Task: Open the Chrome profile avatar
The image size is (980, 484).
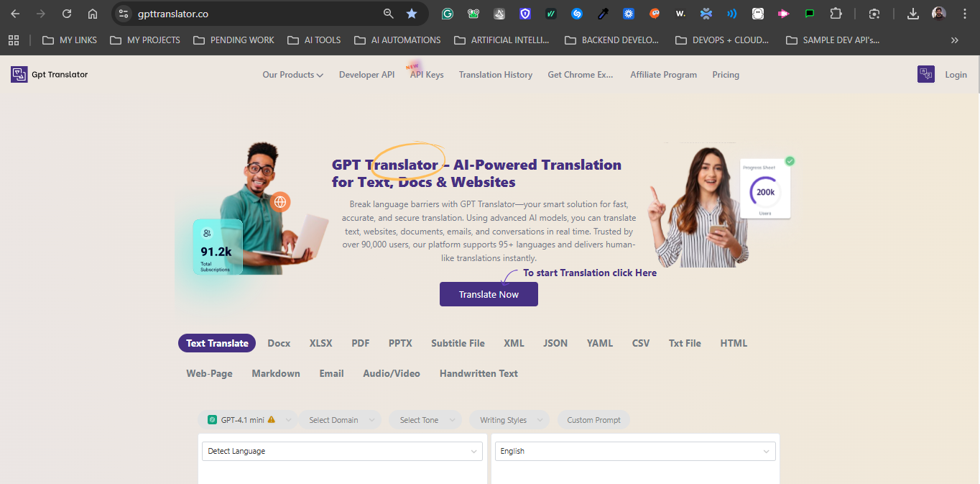Action: 939,14
